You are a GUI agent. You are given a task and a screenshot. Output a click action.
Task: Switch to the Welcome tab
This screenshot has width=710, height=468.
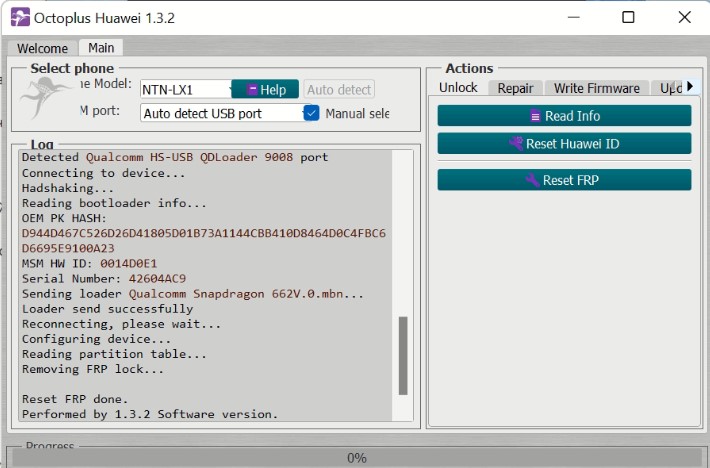42,48
